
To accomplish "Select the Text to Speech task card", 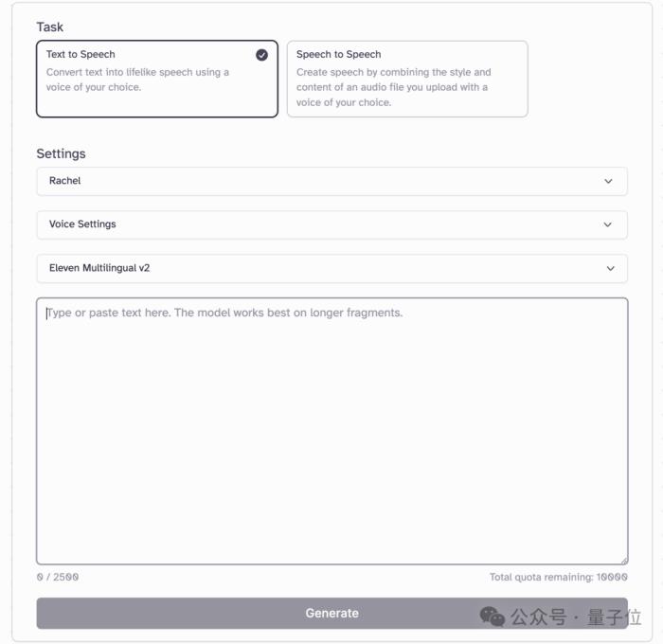I will (x=157, y=79).
